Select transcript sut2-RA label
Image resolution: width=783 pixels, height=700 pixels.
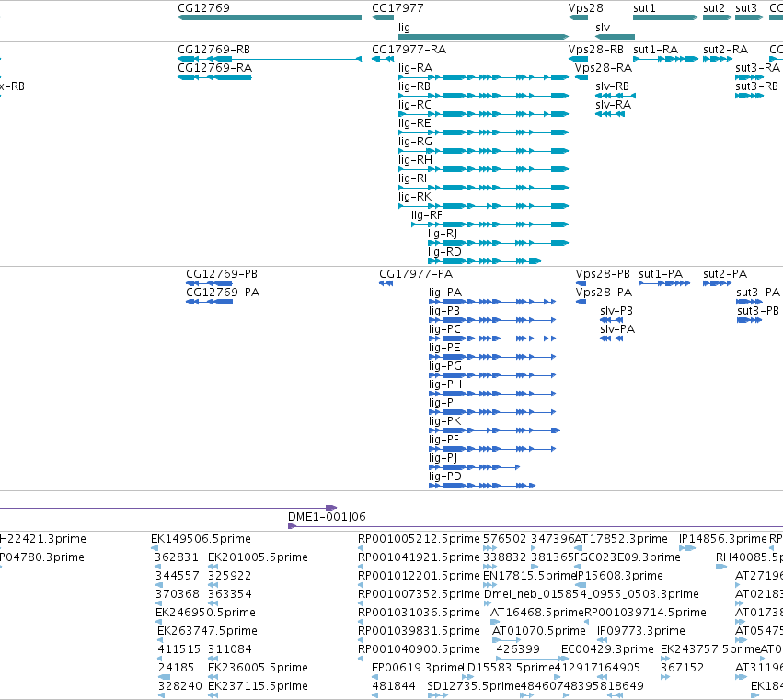pyautogui.click(x=726, y=50)
